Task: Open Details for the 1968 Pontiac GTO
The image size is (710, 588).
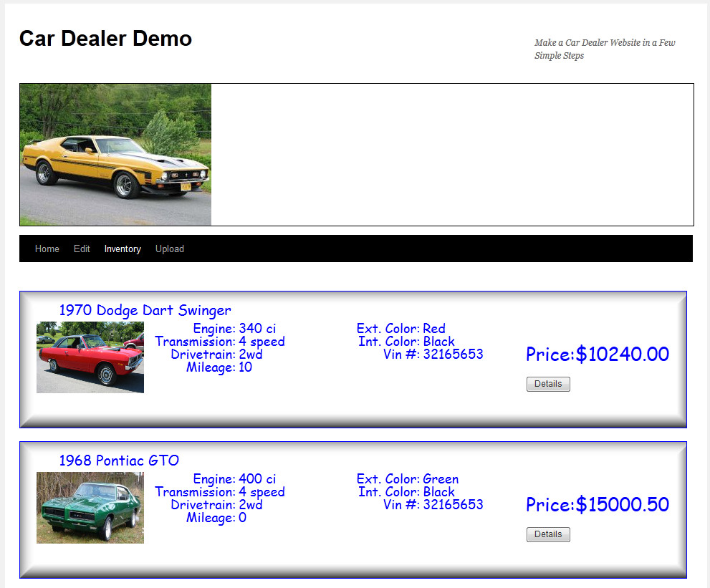Action: 548,534
